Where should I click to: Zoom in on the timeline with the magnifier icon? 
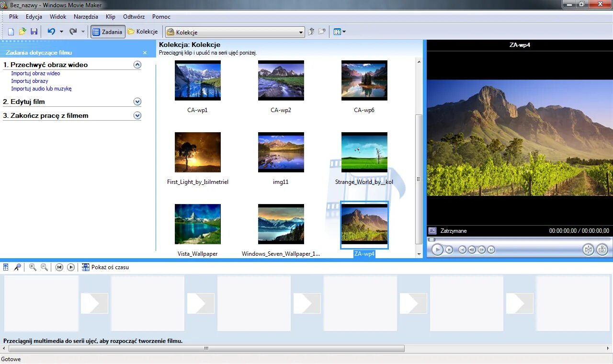click(32, 267)
